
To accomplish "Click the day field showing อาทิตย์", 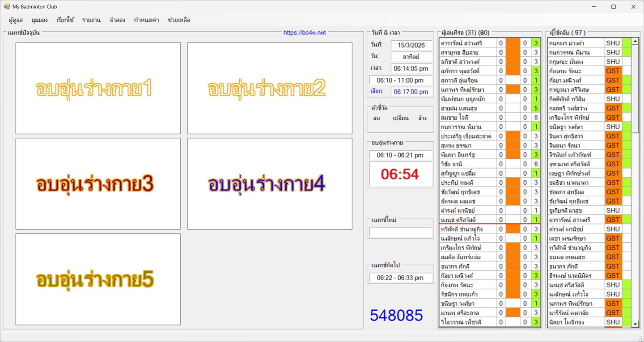I will click(x=411, y=56).
